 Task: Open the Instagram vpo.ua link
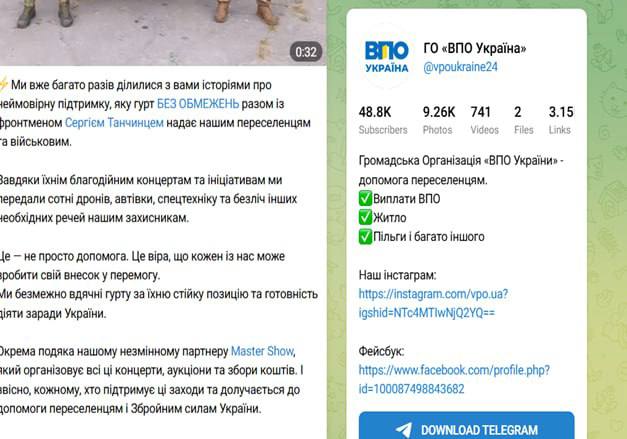tap(433, 303)
